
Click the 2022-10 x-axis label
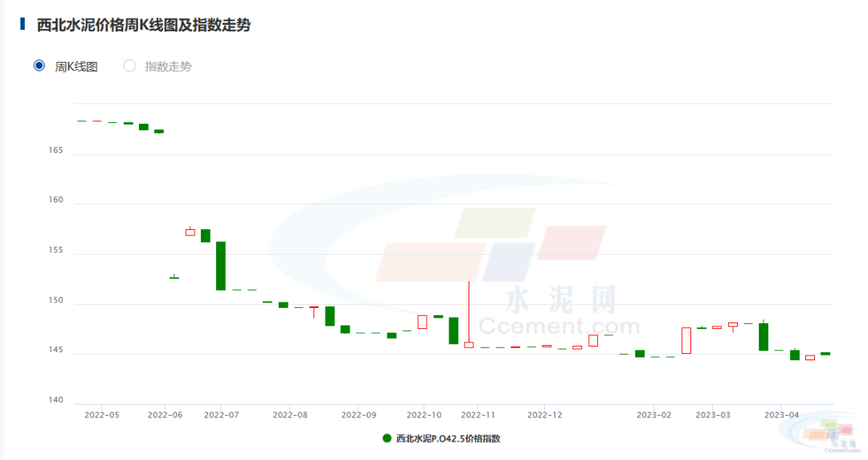(424, 414)
